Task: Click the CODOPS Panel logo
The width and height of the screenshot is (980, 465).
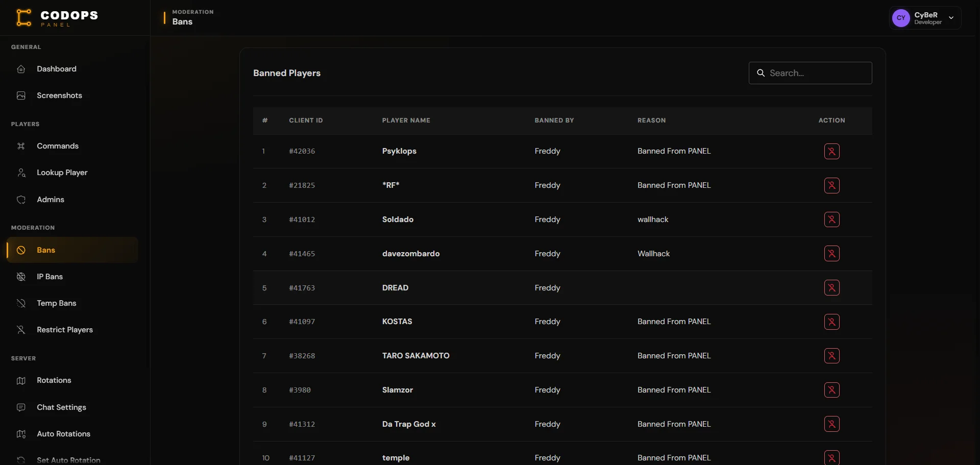Action: [x=57, y=18]
